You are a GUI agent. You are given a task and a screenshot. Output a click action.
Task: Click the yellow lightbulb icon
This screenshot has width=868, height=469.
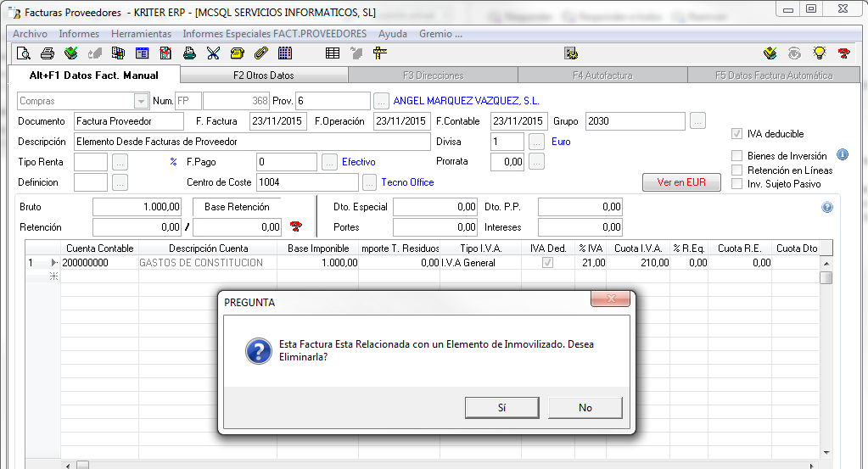[x=819, y=53]
